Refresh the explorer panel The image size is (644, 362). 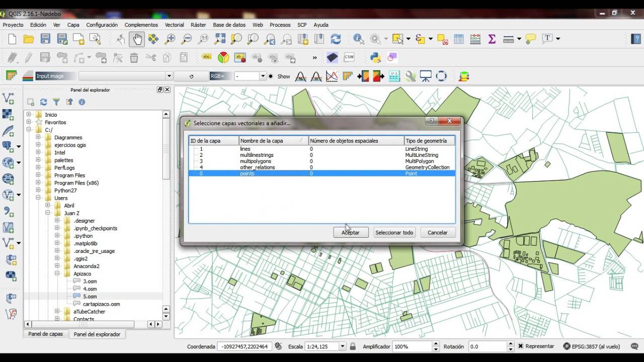click(44, 102)
